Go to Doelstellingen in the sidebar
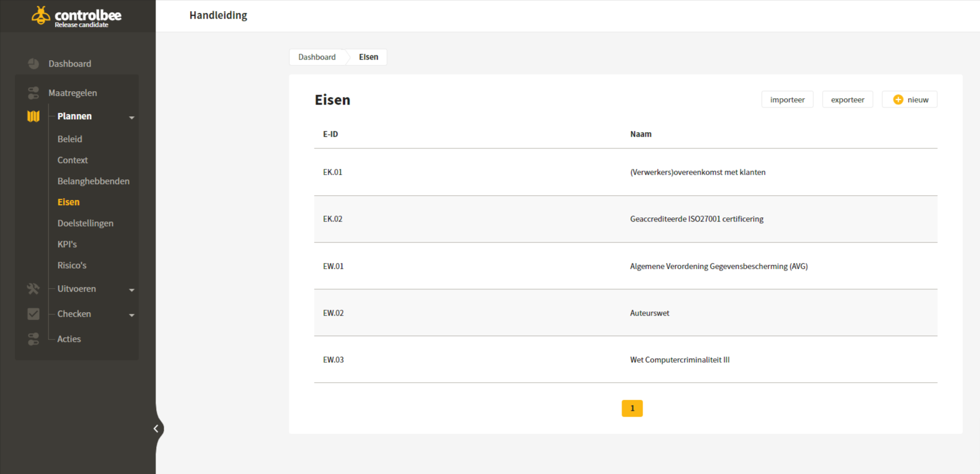 (85, 223)
